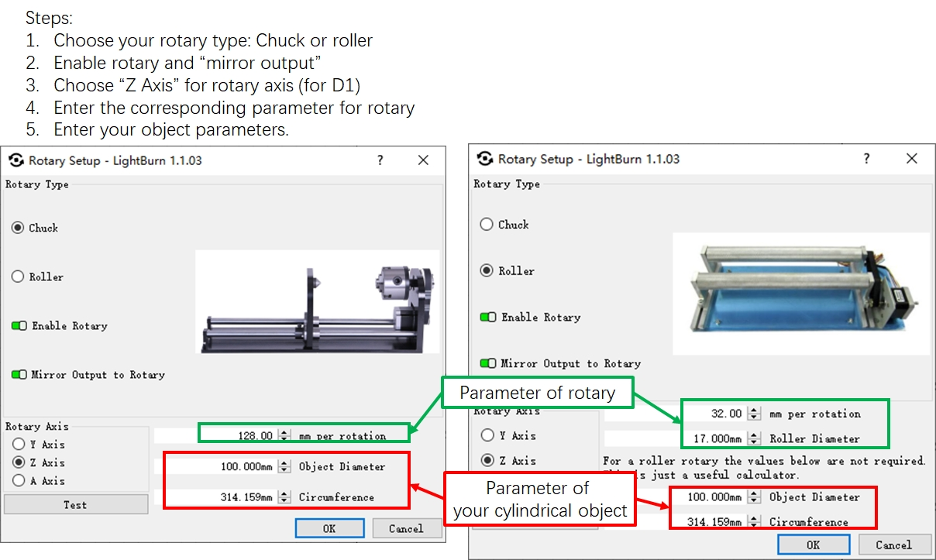This screenshot has height=560, width=936.
Task: Choose the A Axis rotary axis option
Action: tap(19, 481)
